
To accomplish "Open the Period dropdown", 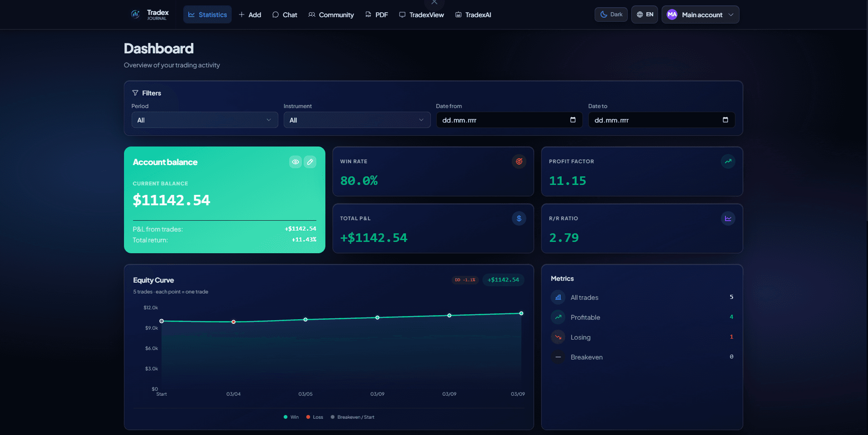I will coord(204,120).
